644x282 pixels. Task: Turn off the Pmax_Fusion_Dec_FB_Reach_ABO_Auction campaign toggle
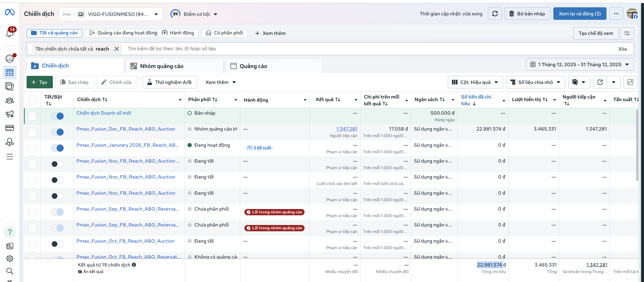pos(57,132)
